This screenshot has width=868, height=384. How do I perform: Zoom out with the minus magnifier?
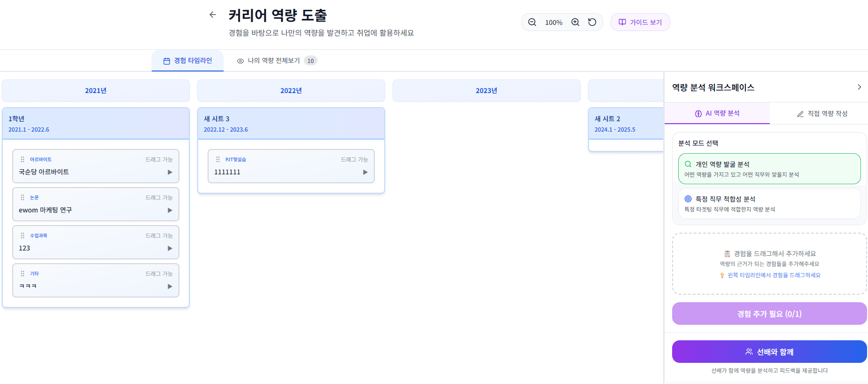[x=532, y=22]
